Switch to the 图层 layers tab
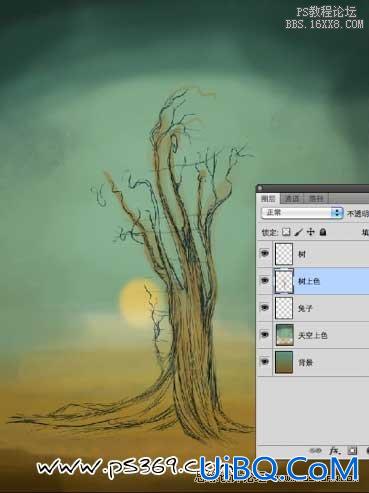The image size is (369, 493). click(x=268, y=199)
